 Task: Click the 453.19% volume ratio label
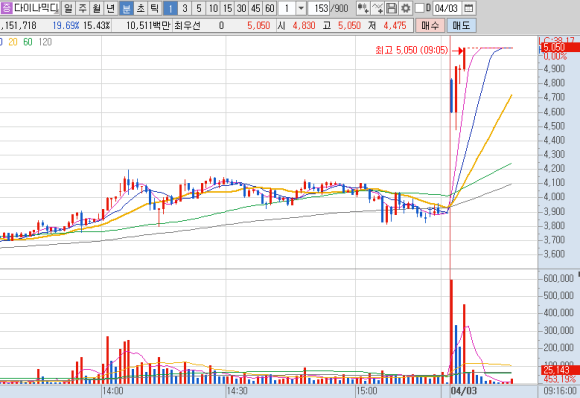[559, 379]
